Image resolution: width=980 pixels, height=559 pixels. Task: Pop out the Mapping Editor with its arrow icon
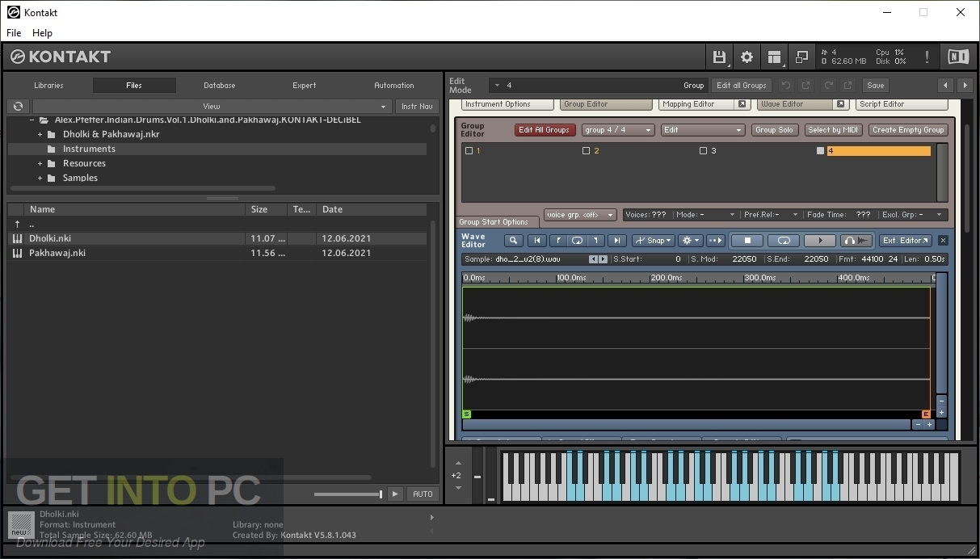(x=741, y=104)
